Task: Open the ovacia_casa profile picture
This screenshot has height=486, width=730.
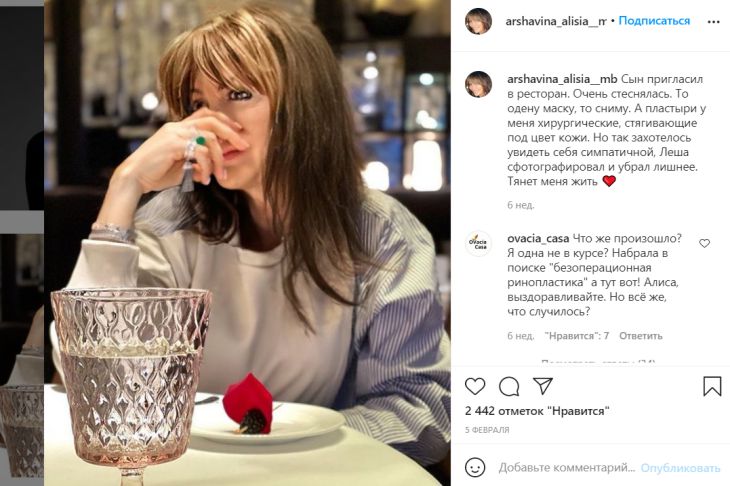Action: (x=478, y=244)
